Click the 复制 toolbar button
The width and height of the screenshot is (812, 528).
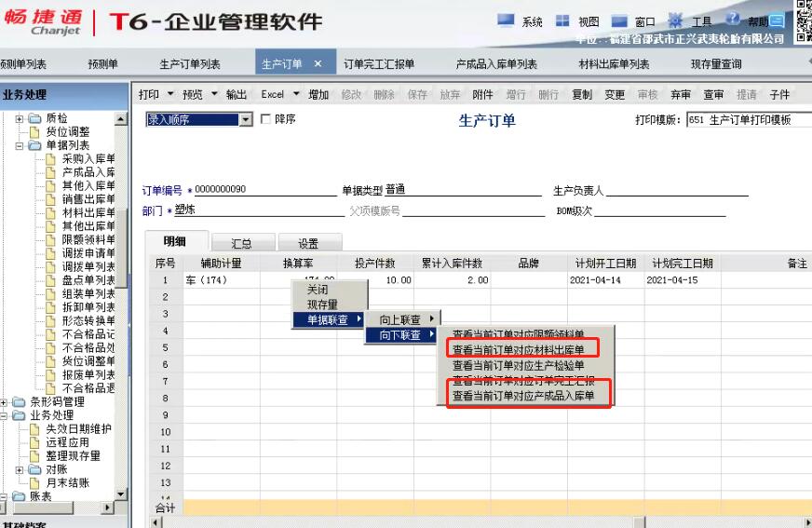click(582, 94)
